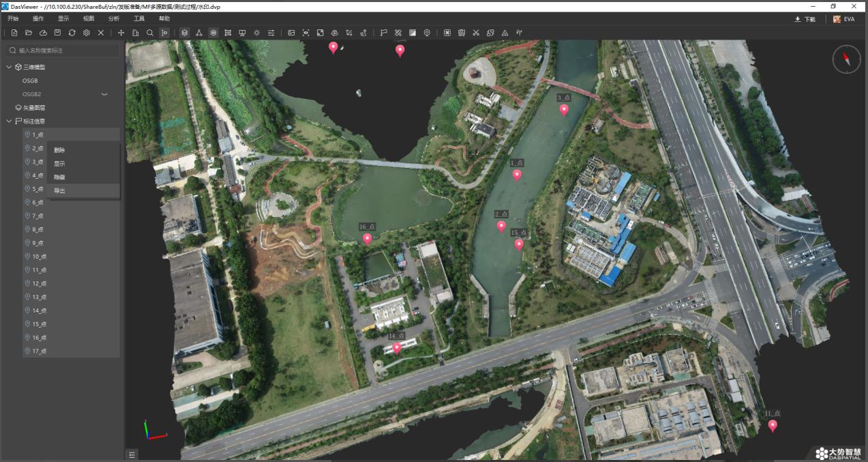The width and height of the screenshot is (868, 462).
Task: Click the triangle mesh toolbar icon
Action: pyautogui.click(x=199, y=33)
